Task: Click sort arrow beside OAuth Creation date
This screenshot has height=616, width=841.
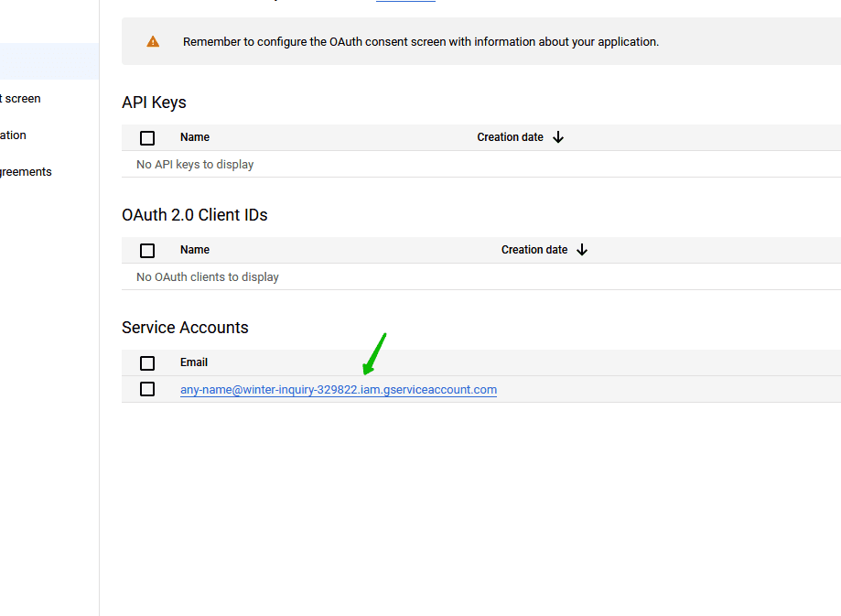Action: coord(582,250)
